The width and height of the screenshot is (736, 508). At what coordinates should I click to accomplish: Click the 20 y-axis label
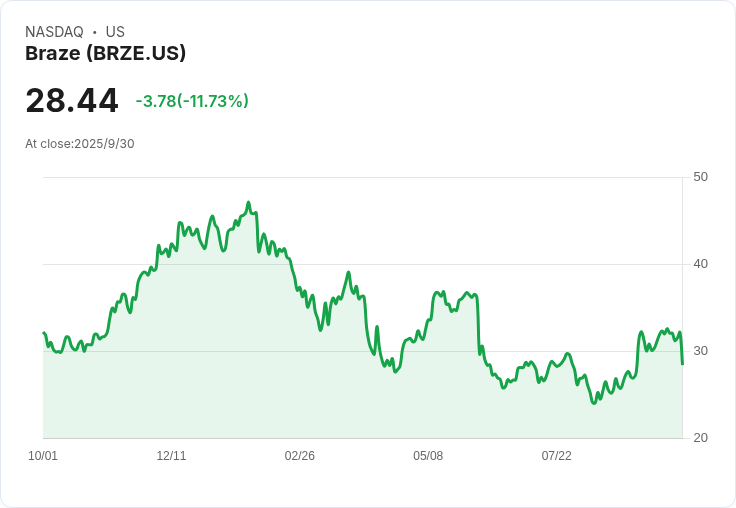[700, 438]
